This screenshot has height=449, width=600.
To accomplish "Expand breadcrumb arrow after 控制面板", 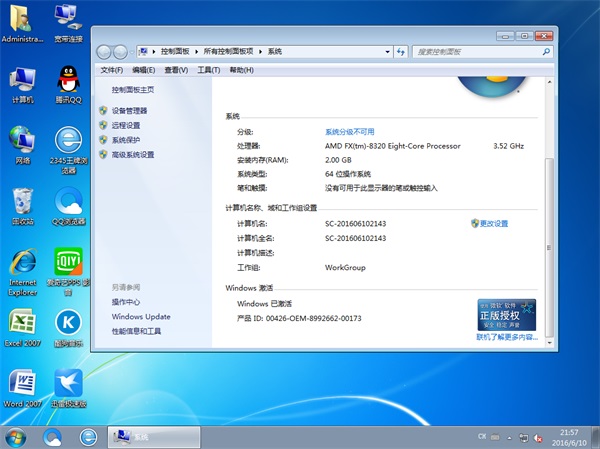I will (x=196, y=52).
